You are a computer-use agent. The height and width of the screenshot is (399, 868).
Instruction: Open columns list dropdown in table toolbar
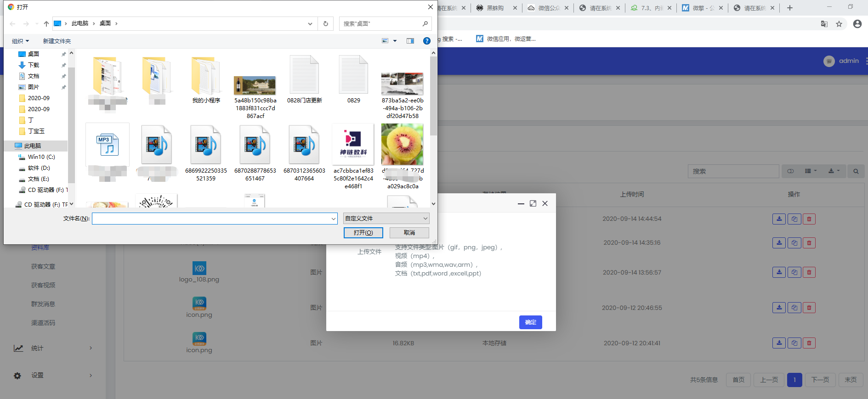tap(811, 171)
